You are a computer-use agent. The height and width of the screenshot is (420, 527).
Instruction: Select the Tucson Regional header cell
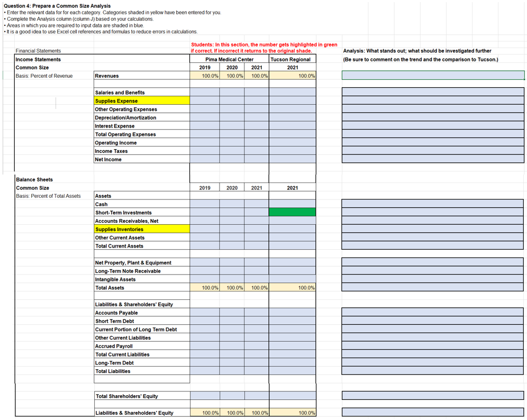point(293,59)
